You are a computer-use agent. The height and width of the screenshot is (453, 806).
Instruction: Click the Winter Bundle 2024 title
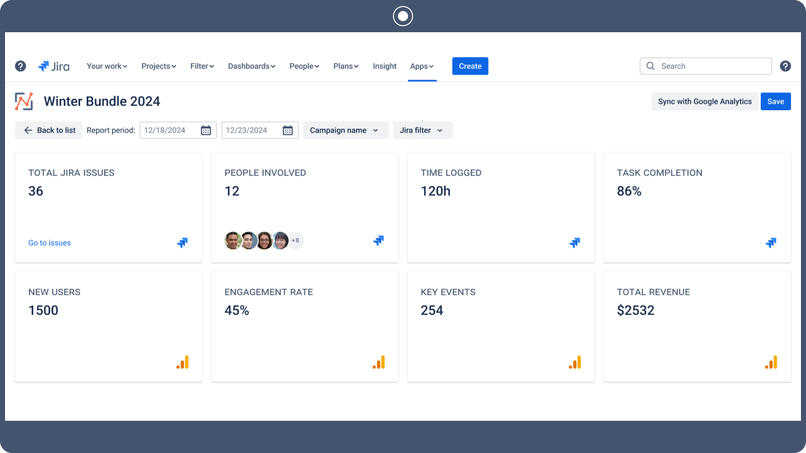click(x=102, y=101)
